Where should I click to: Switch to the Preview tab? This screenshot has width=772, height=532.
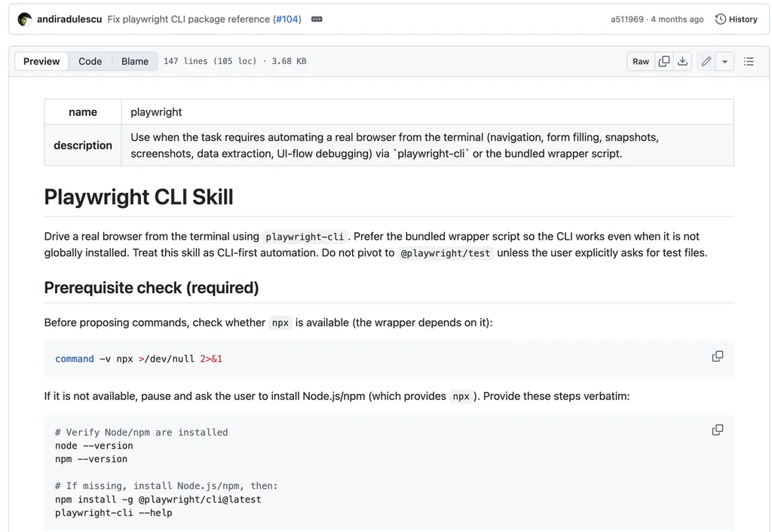click(41, 62)
